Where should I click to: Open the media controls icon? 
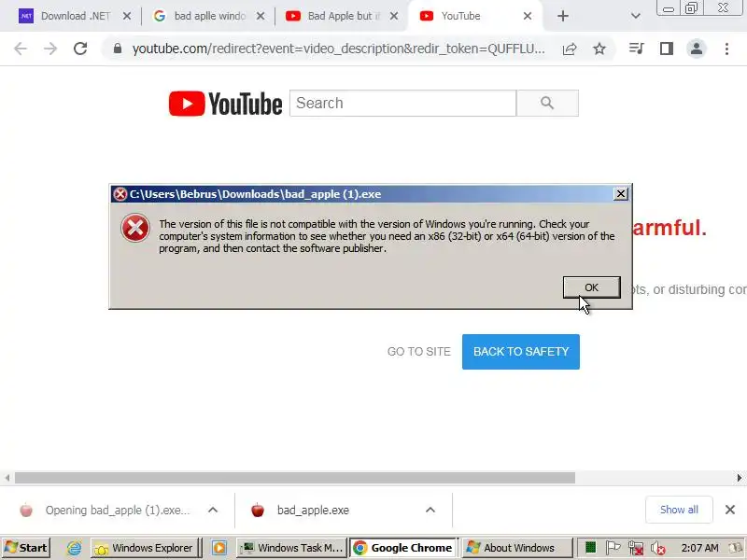[x=637, y=49]
